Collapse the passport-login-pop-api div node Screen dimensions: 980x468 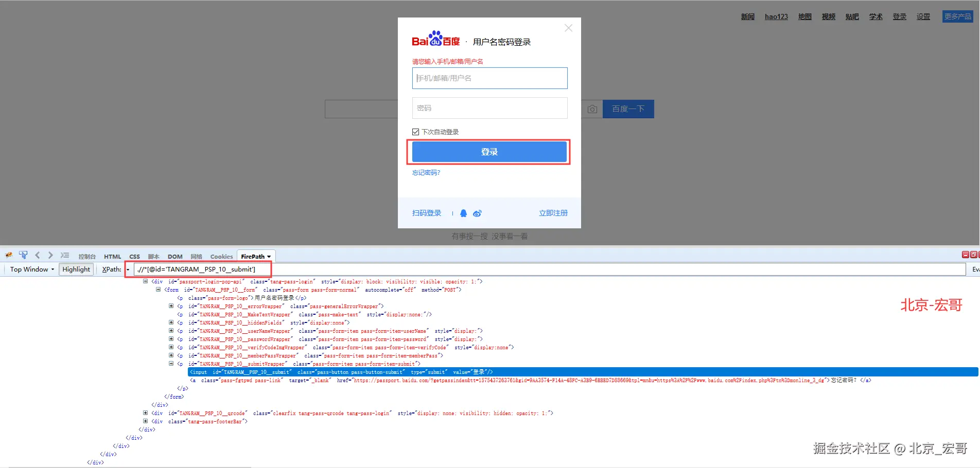coord(145,281)
